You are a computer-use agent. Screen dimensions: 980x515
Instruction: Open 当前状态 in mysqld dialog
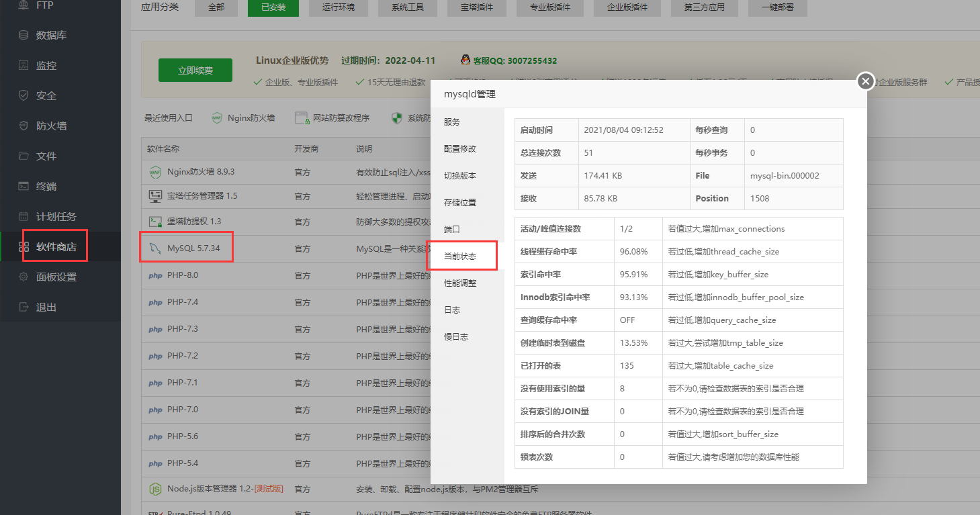point(467,256)
